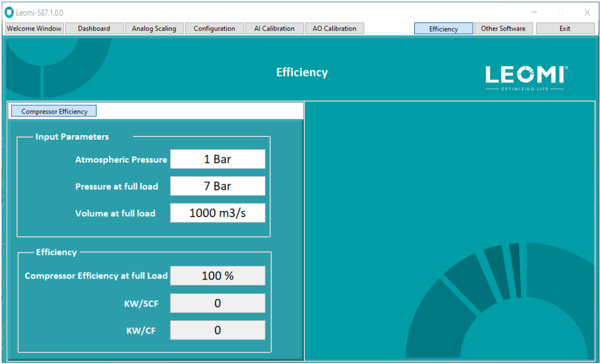Switch to the AO Calibration tab
Image resolution: width=600 pixels, height=364 pixels.
(335, 28)
